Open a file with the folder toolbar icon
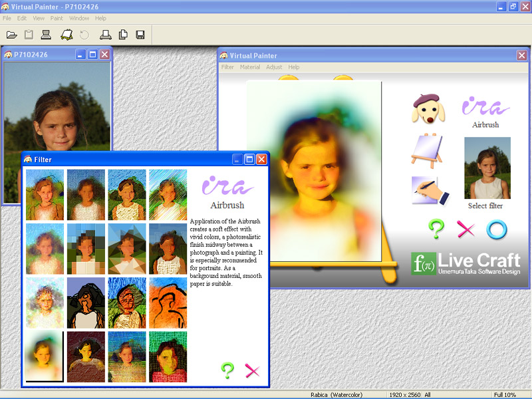This screenshot has height=399, width=532. tap(11, 35)
